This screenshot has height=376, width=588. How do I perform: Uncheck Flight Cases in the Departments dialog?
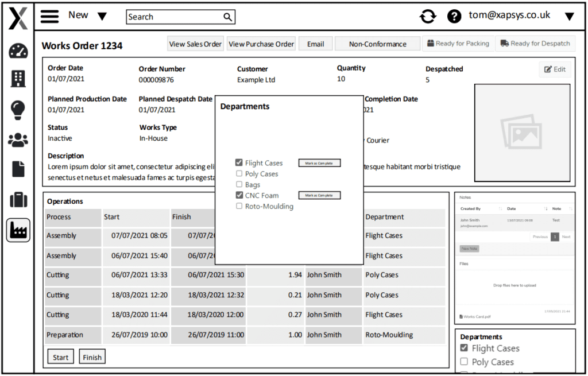point(239,162)
